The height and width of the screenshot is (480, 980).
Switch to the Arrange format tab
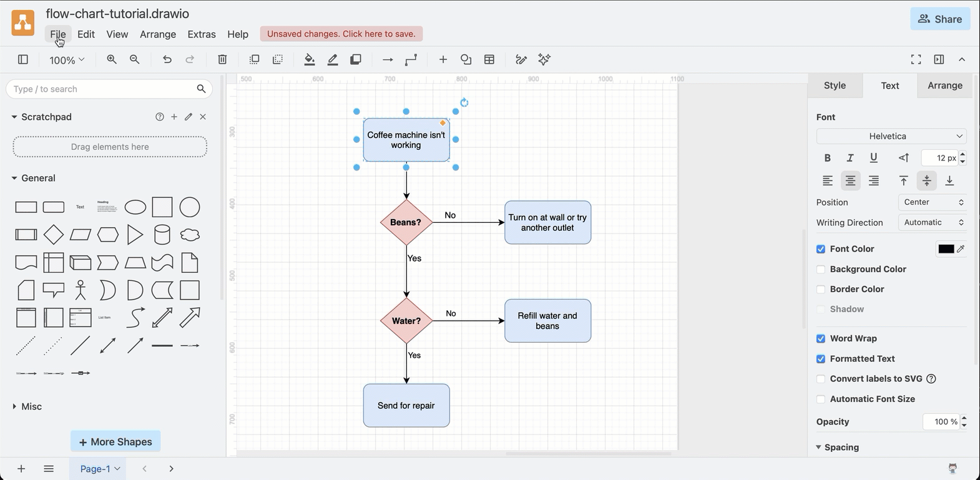tap(945, 86)
